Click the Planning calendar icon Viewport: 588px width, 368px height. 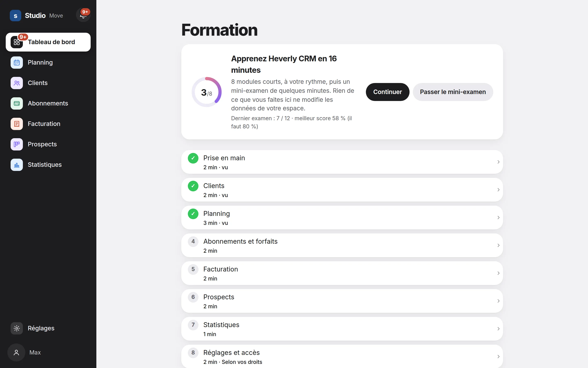(x=17, y=63)
